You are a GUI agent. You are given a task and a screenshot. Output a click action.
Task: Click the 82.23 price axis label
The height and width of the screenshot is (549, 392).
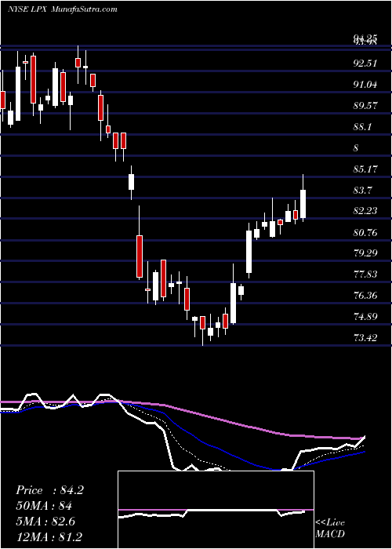pyautogui.click(x=365, y=210)
